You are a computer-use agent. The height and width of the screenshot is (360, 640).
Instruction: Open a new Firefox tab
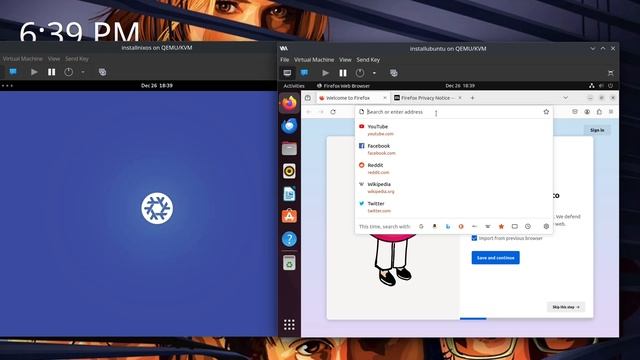click(472, 98)
